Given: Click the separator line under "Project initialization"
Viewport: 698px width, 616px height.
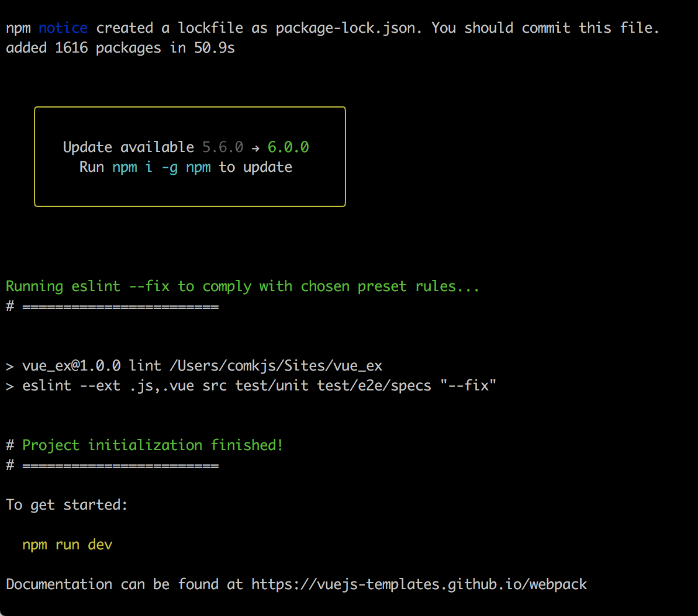Looking at the screenshot, I should click(x=120, y=465).
